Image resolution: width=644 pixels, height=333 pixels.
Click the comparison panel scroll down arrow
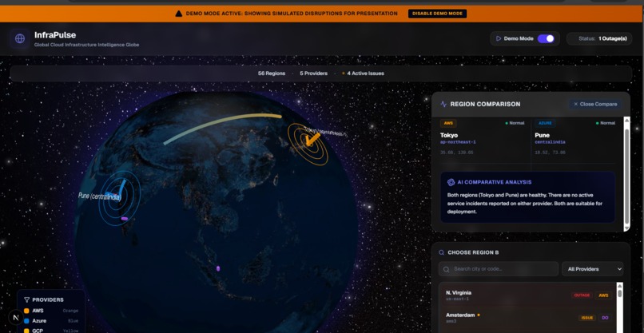click(626, 228)
